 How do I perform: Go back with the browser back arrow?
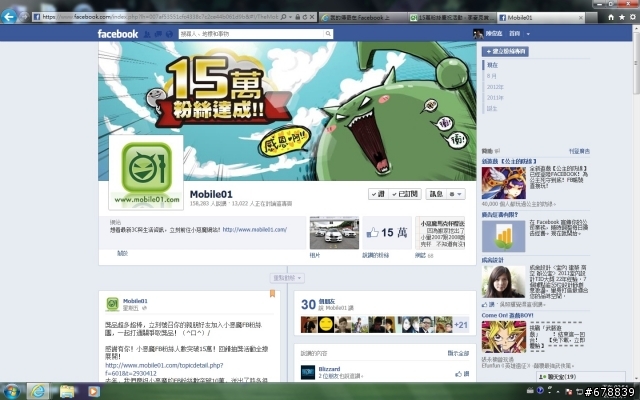pyautogui.click(x=9, y=17)
